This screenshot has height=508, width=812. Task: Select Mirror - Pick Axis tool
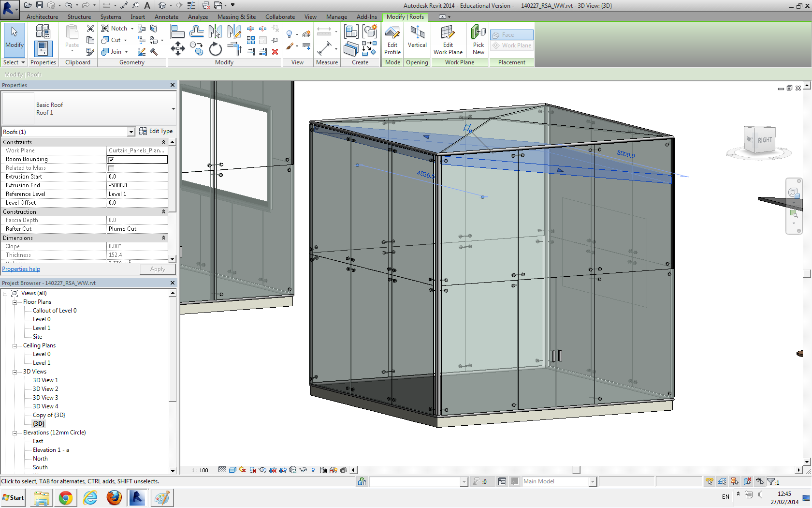point(215,31)
